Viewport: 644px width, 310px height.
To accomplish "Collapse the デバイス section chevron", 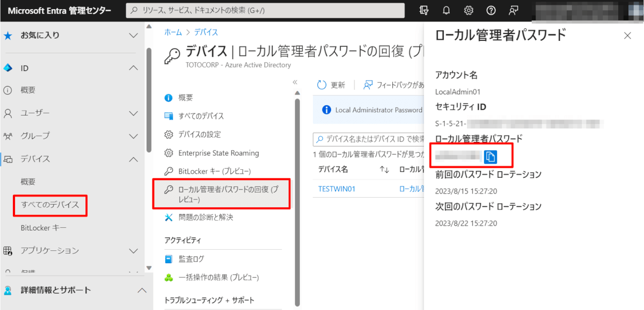I will pos(134,159).
